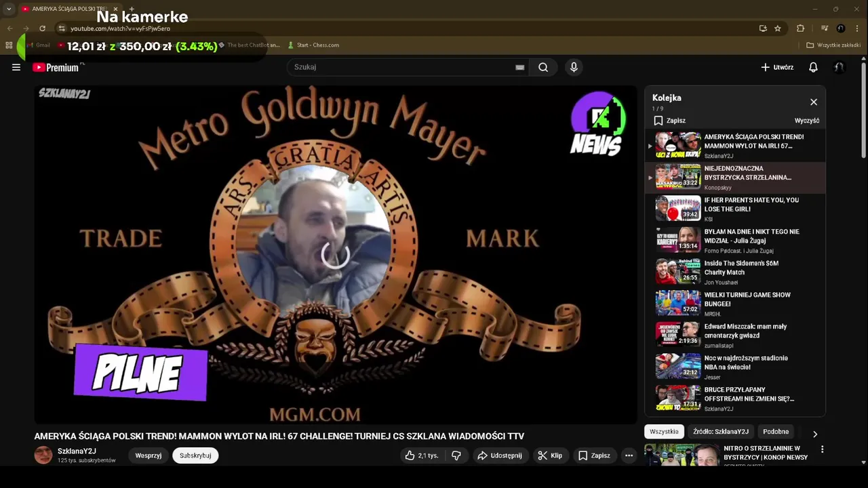
Task: Create a clip with Klip scissors
Action: (x=550, y=455)
